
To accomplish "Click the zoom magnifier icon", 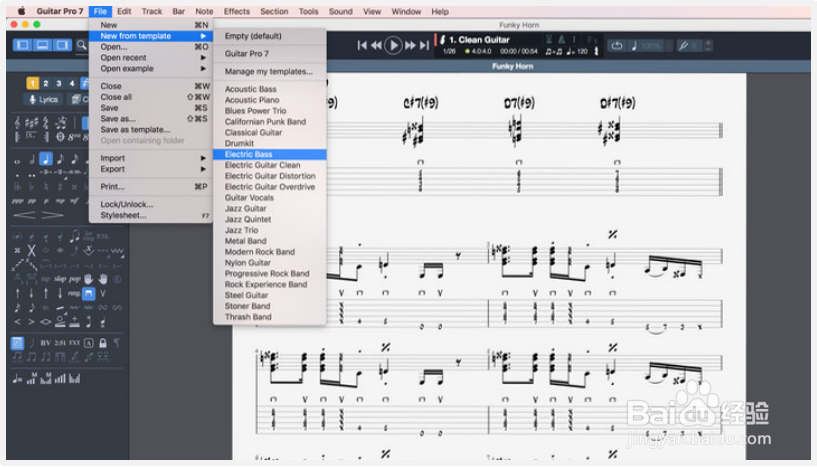I will tap(82, 45).
